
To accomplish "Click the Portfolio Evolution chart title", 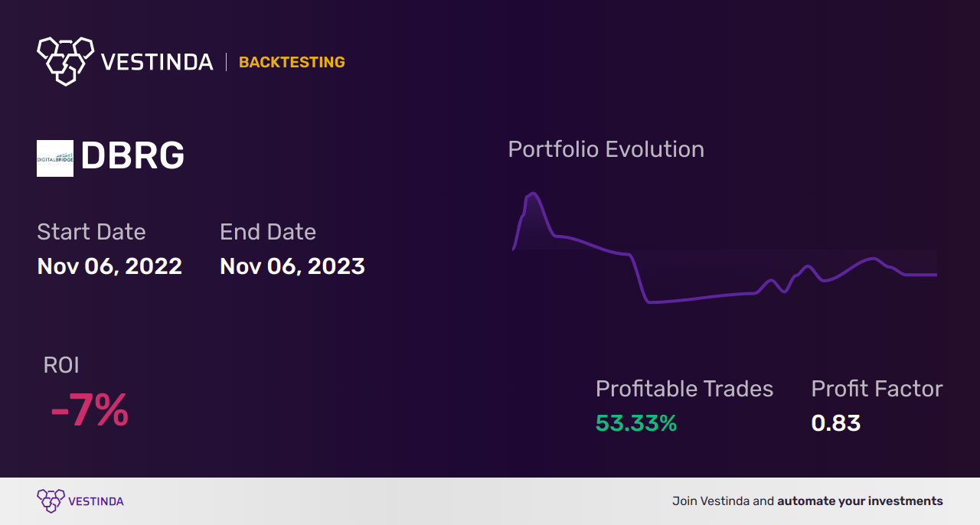I will pyautogui.click(x=606, y=148).
